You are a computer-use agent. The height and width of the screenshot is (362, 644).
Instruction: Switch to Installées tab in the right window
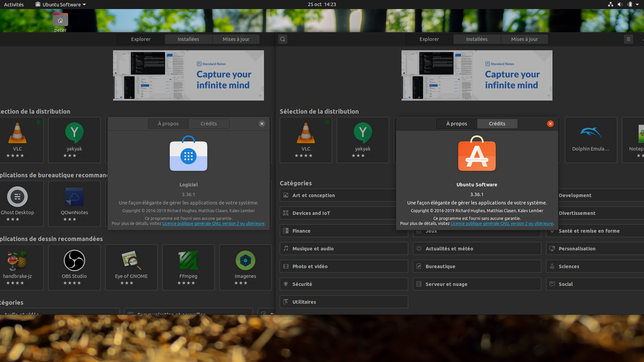[476, 39]
